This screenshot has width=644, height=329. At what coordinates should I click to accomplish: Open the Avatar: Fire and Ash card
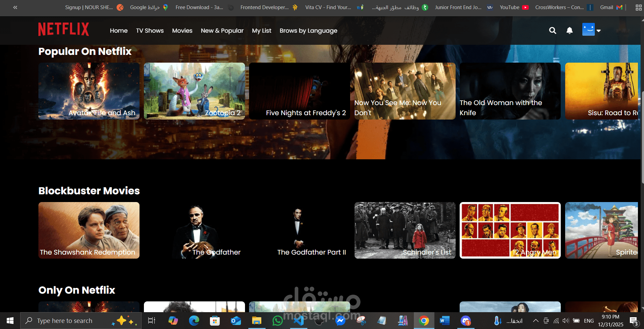pyautogui.click(x=89, y=91)
